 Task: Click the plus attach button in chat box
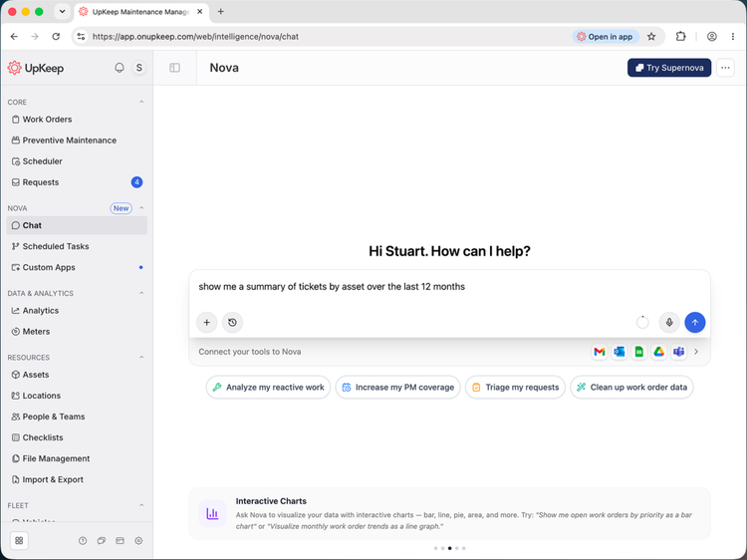click(x=207, y=322)
